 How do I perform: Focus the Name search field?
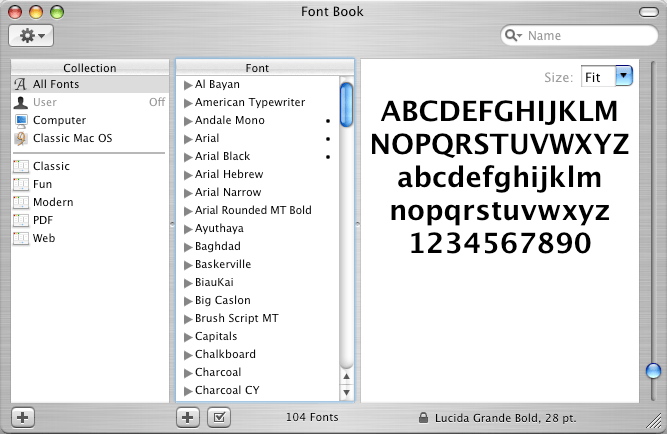[579, 35]
